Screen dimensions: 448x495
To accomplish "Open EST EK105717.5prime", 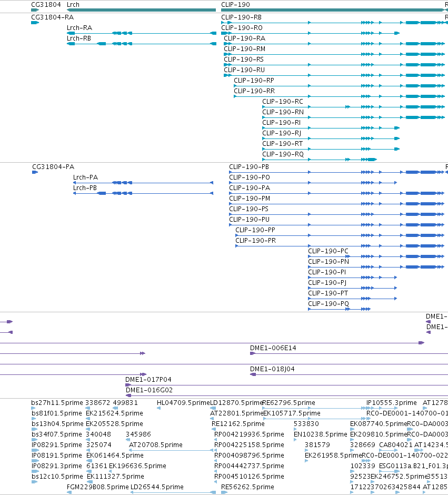I will click(x=292, y=413).
